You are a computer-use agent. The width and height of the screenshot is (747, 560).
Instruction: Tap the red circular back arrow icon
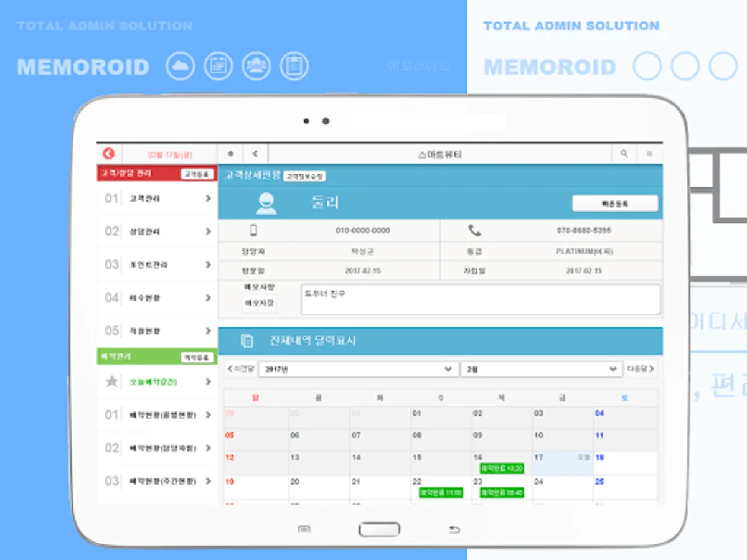pyautogui.click(x=109, y=154)
